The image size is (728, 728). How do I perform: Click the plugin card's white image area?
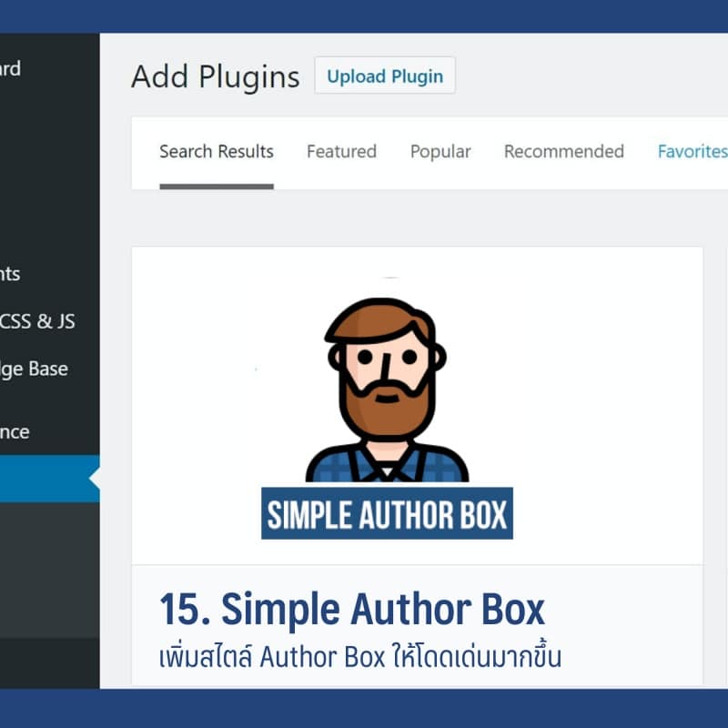coord(200,409)
